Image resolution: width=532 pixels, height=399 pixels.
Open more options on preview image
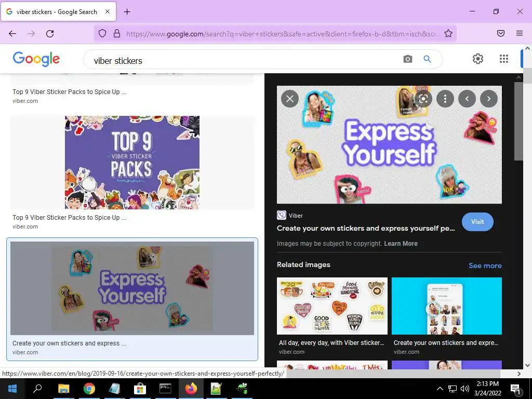[445, 99]
